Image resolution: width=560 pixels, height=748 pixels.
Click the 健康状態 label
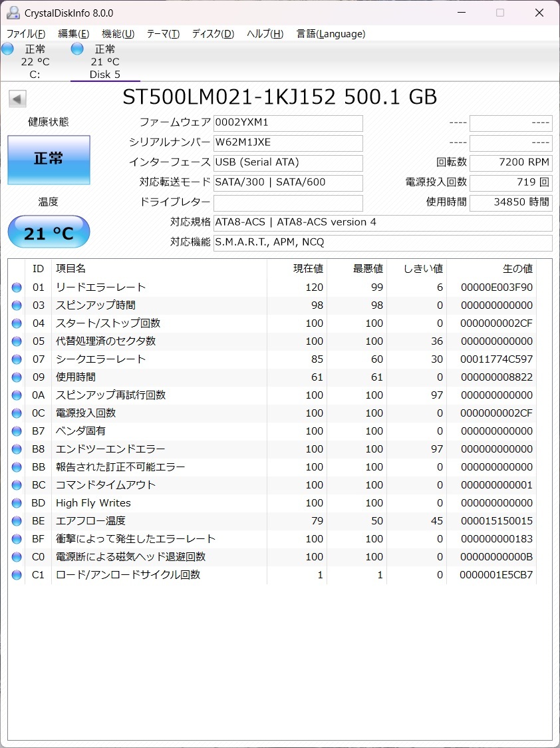click(x=49, y=122)
